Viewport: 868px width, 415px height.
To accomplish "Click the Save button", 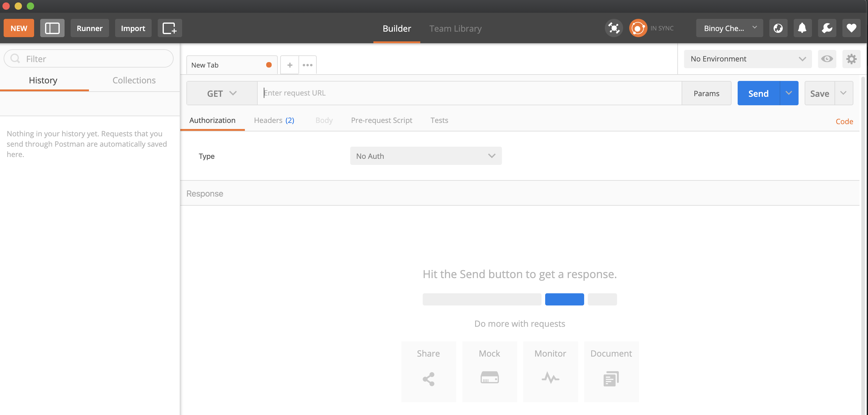I will coord(820,93).
